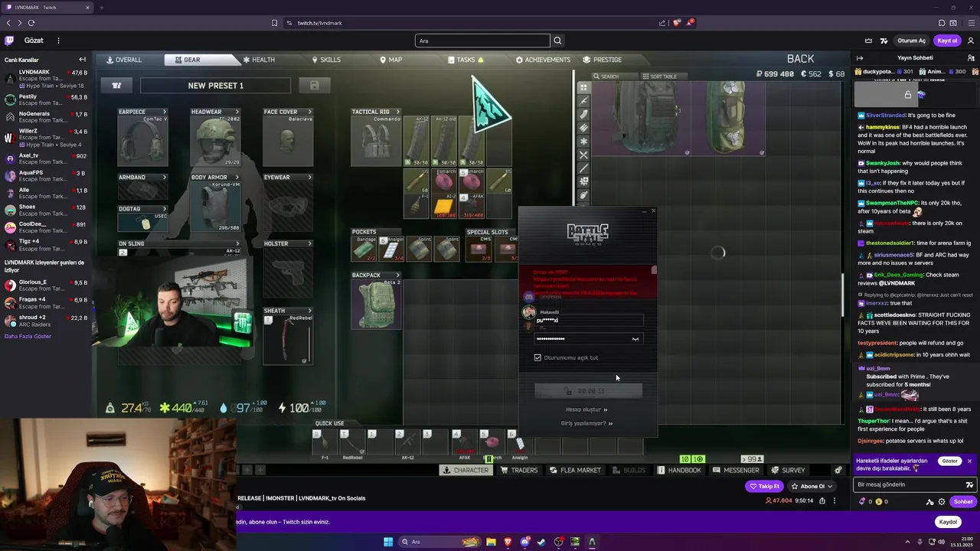Click the search field in stash panel
This screenshot has width=980, height=551.
point(614,77)
